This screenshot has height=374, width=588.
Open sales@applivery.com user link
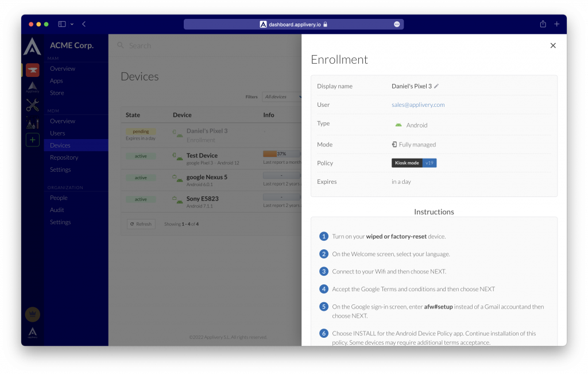click(x=418, y=105)
